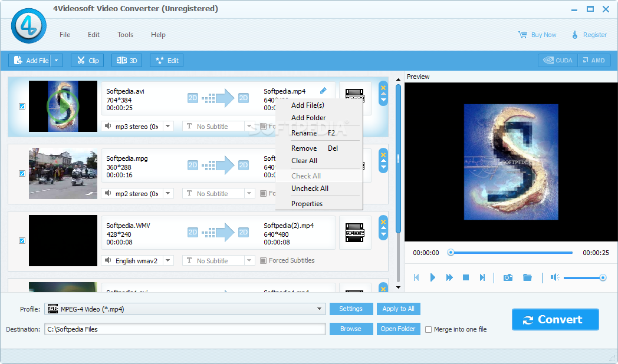Image resolution: width=618 pixels, height=364 pixels.
Task: Start conversion with the Convert button
Action: [555, 320]
